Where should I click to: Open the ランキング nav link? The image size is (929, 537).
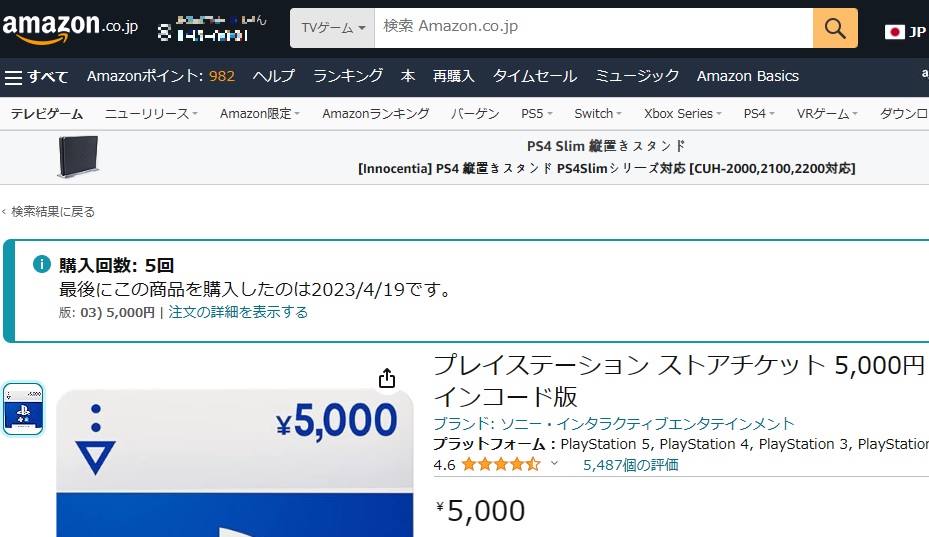pos(348,76)
